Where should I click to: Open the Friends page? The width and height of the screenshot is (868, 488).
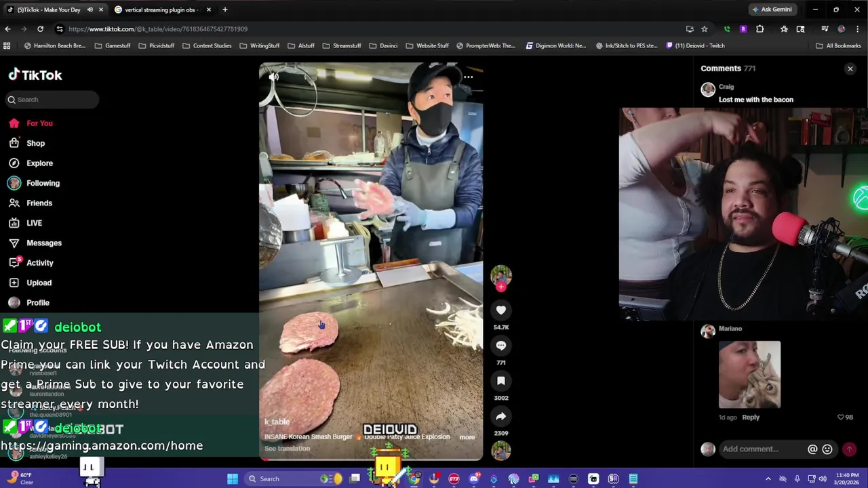(x=39, y=203)
